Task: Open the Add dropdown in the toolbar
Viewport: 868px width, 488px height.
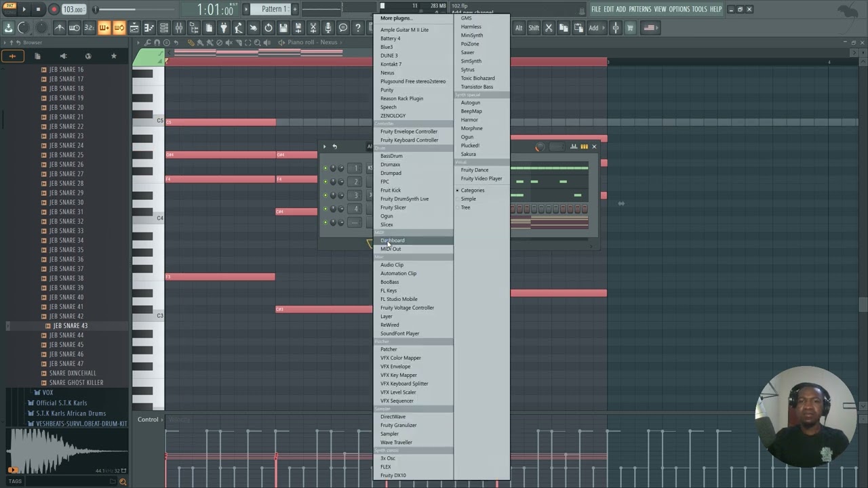Action: point(595,28)
